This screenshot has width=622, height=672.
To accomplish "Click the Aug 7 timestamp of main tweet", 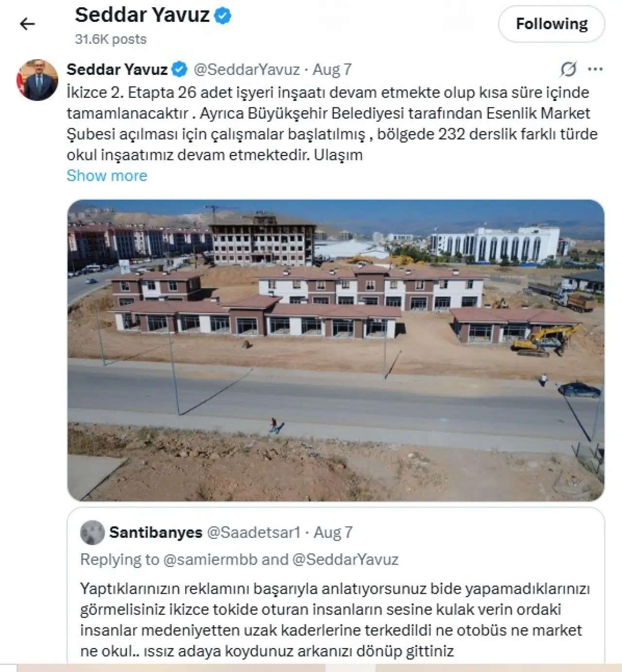I will [332, 69].
